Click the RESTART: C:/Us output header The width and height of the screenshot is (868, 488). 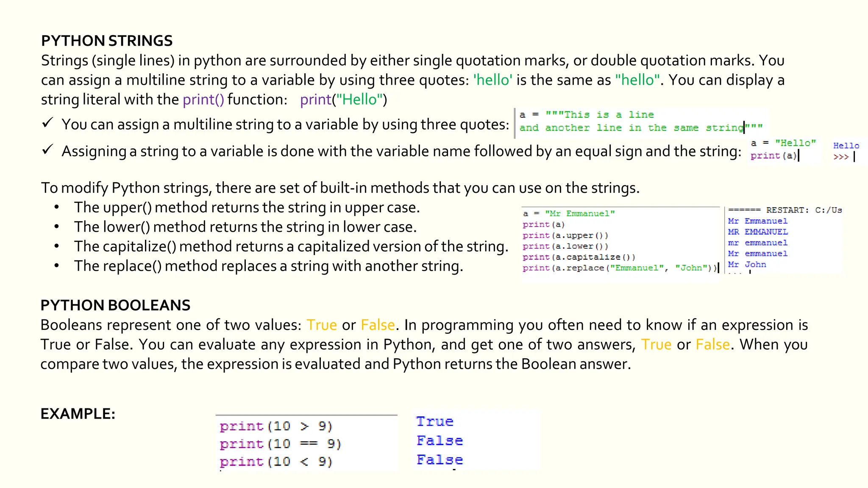click(785, 210)
